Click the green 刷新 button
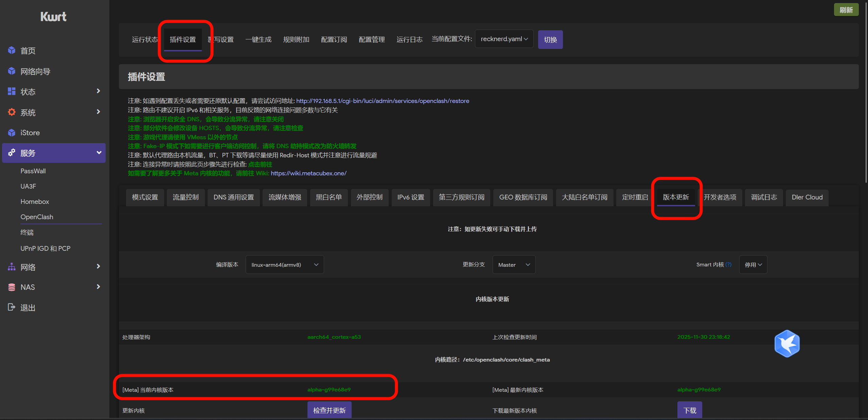Image resolution: width=868 pixels, height=420 pixels. [x=846, y=10]
